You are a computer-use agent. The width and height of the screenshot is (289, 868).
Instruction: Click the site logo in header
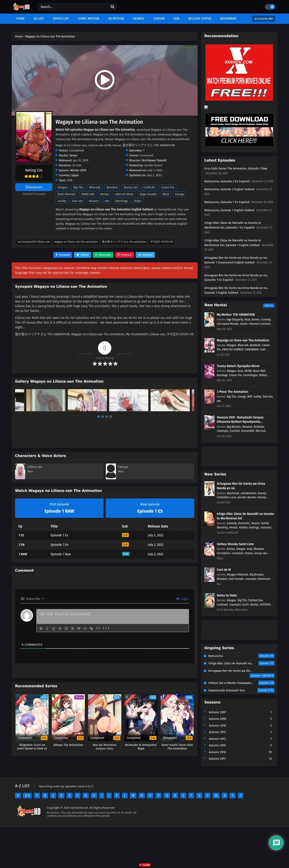tap(22, 6)
